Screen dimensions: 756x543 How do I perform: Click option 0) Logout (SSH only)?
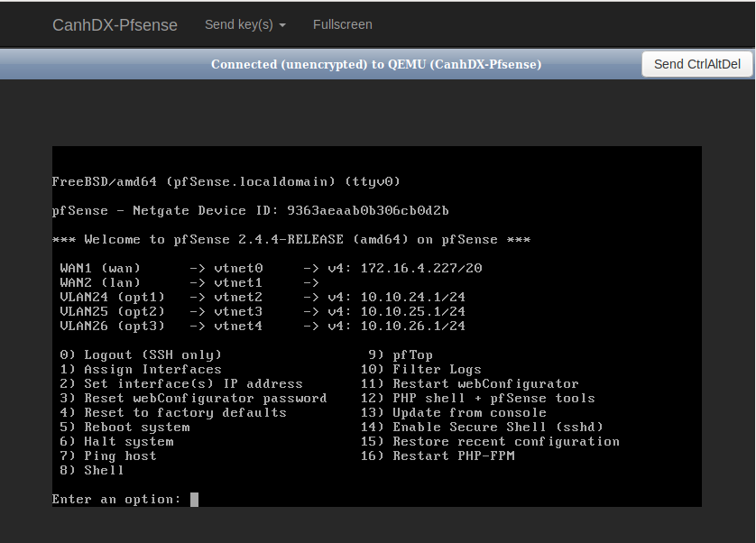point(141,354)
